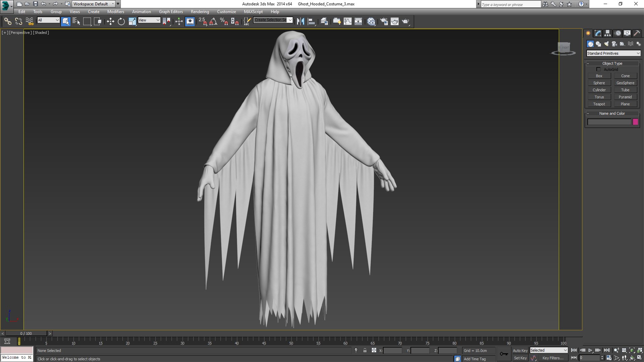Open the Layer Manager
Image resolution: width=644 pixels, height=362 pixels.
point(324,21)
